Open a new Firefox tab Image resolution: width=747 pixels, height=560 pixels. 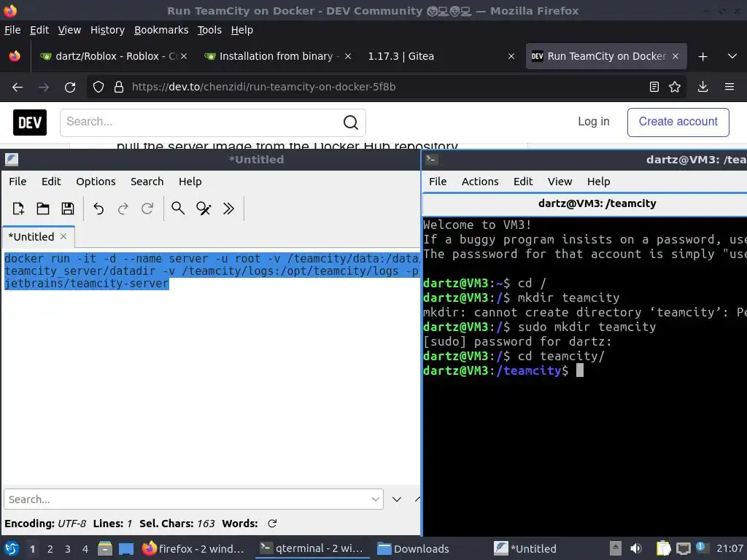(703, 57)
